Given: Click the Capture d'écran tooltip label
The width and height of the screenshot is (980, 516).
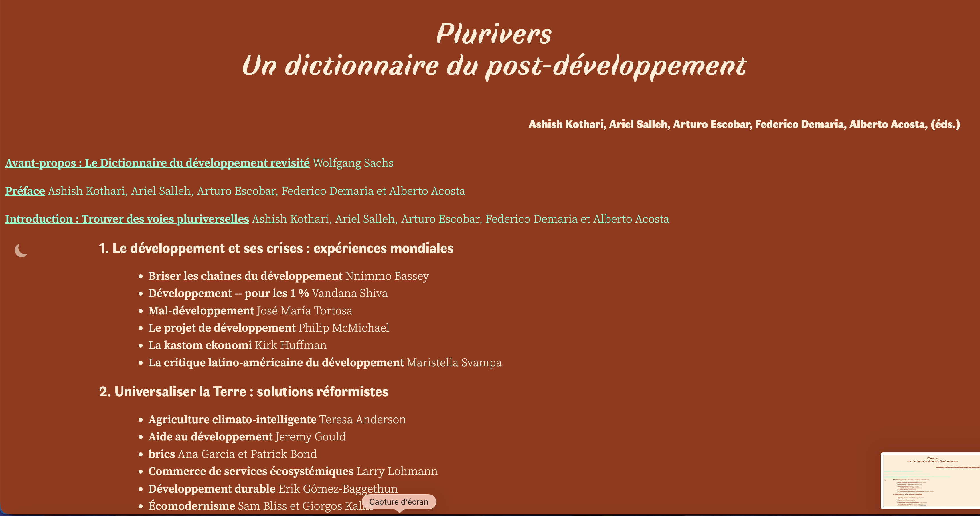Looking at the screenshot, I should click(398, 502).
